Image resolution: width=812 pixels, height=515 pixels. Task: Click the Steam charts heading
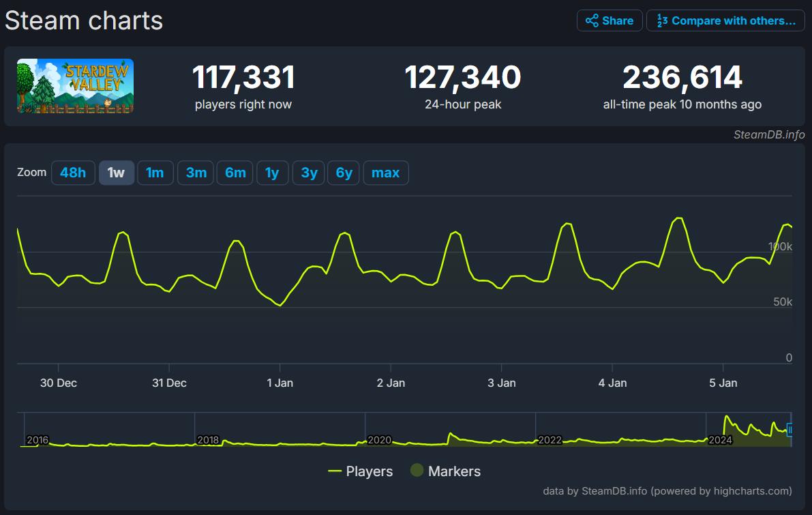[x=84, y=20]
